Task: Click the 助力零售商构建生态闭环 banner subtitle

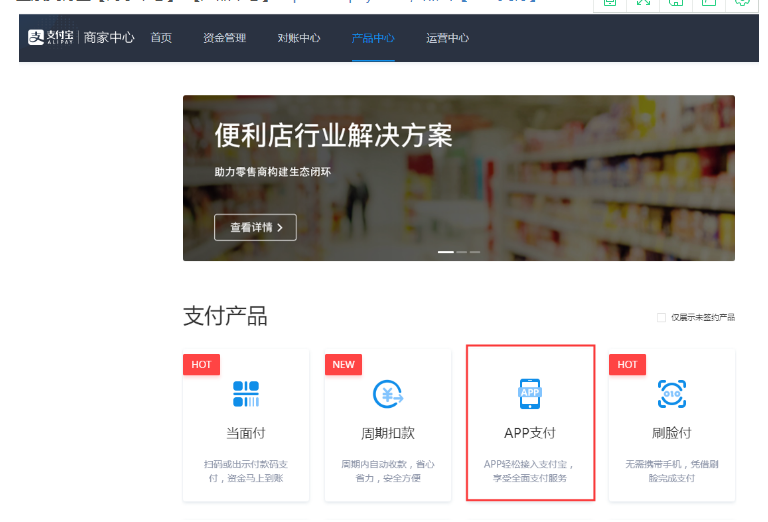Action: [x=273, y=172]
